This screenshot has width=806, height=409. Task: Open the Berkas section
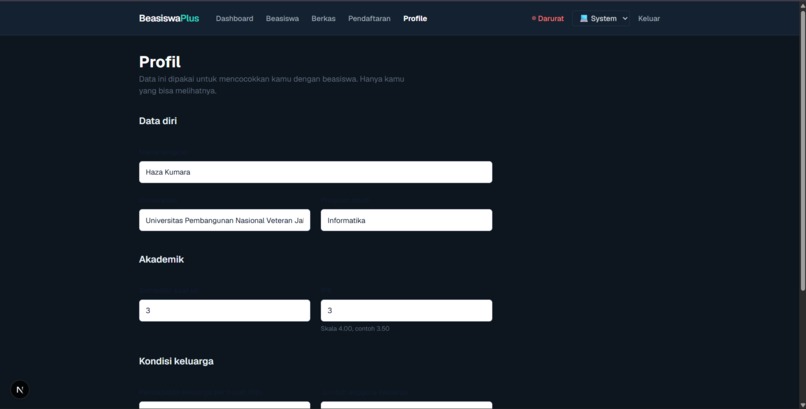[323, 18]
